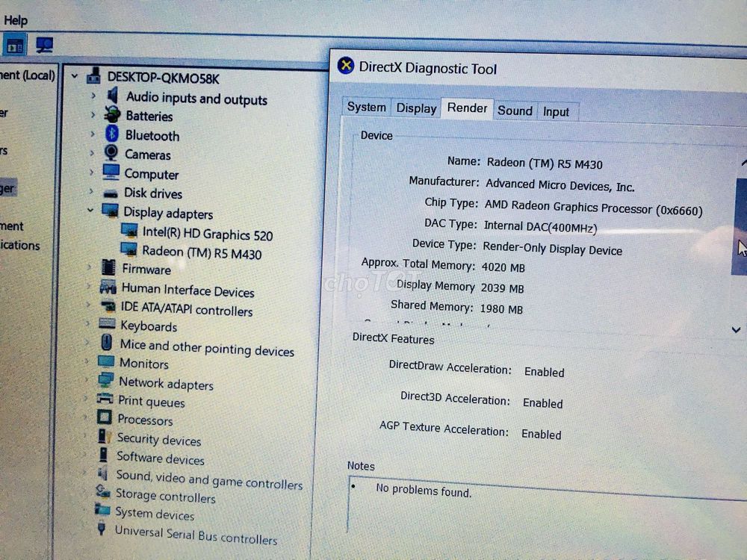Click the Disk drives icon
Viewport: 747px width, 560px height.
click(x=111, y=193)
